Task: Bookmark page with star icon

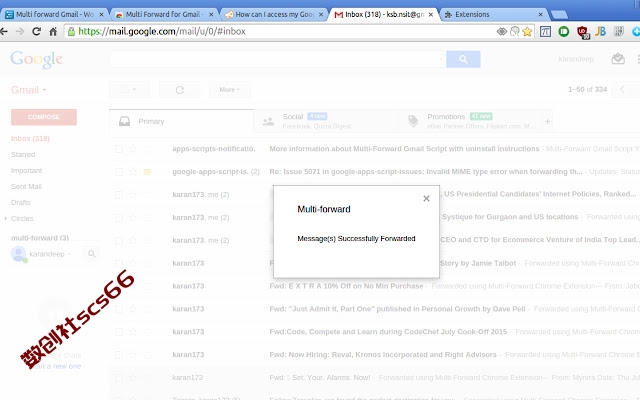Action: pos(527,31)
